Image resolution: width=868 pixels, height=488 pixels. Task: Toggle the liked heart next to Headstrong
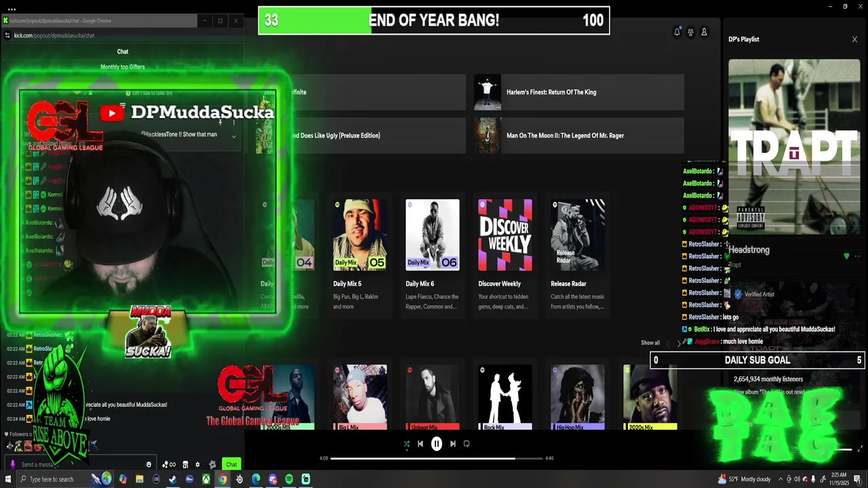point(846,256)
